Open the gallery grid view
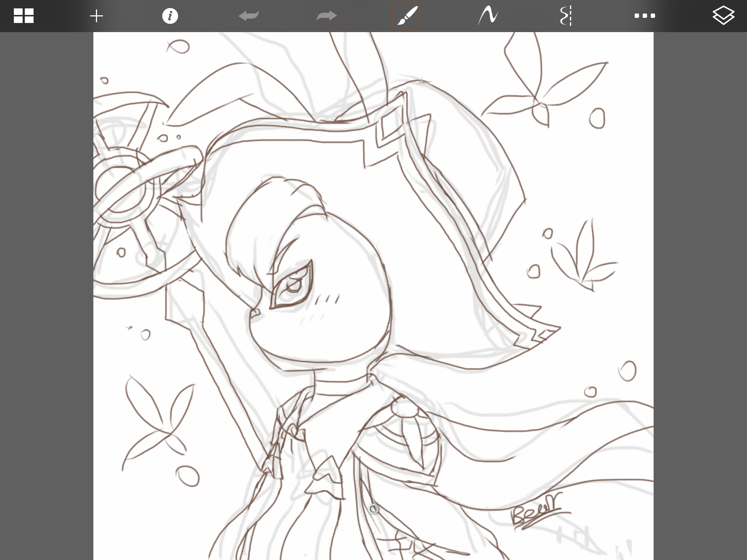747x560 pixels. pyautogui.click(x=24, y=16)
